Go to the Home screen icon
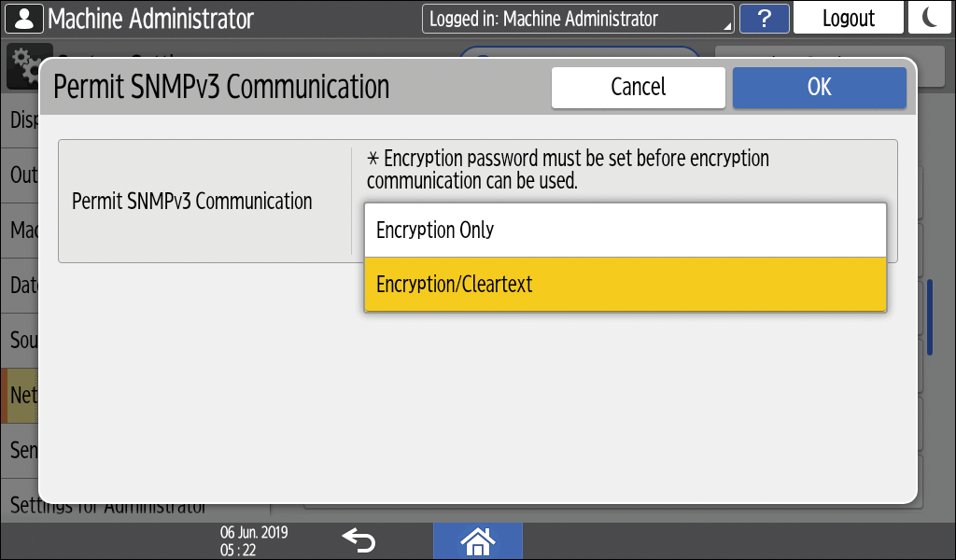 [x=477, y=540]
